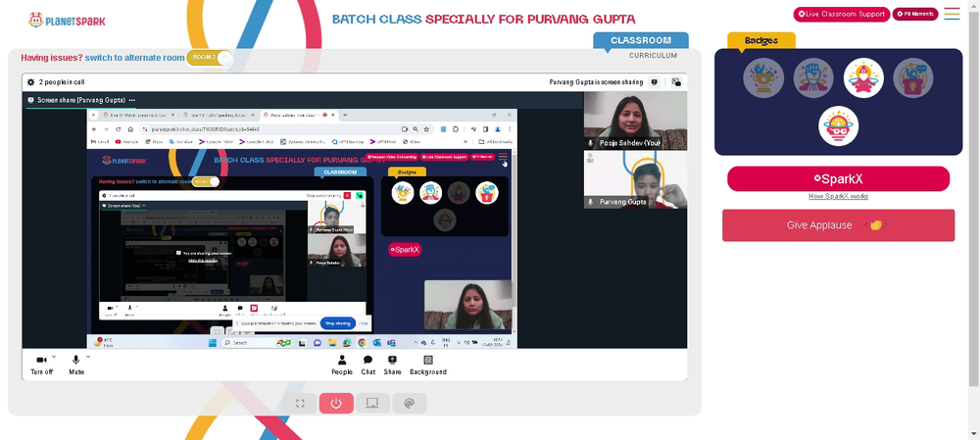Expand the camera options chevron

pyautogui.click(x=54, y=357)
